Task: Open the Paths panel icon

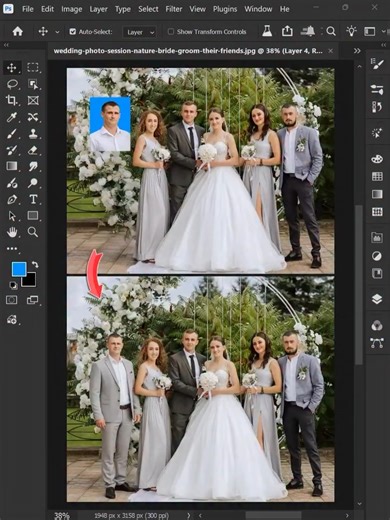Action: [377, 343]
